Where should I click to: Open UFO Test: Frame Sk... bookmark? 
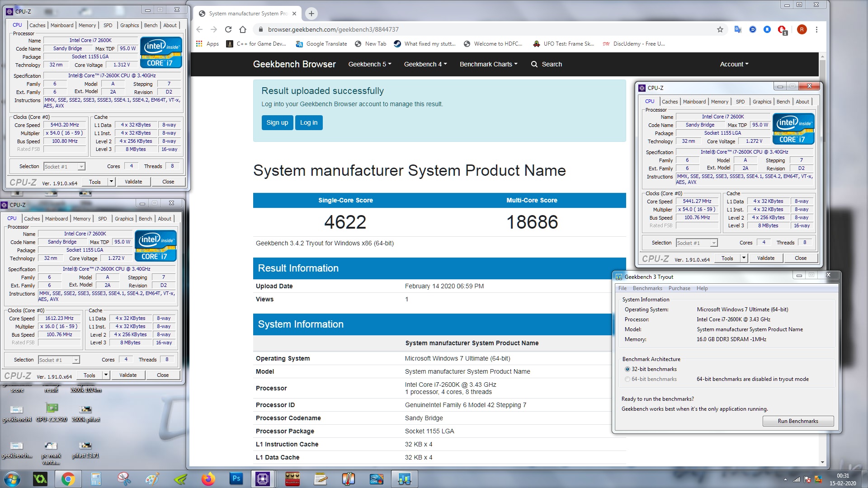coord(563,44)
